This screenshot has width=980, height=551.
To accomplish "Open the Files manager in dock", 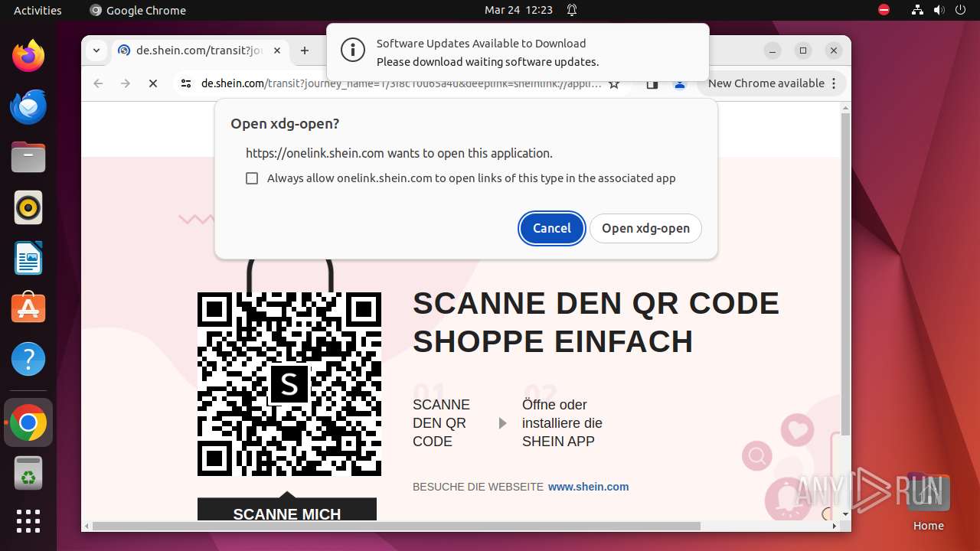I will [28, 157].
